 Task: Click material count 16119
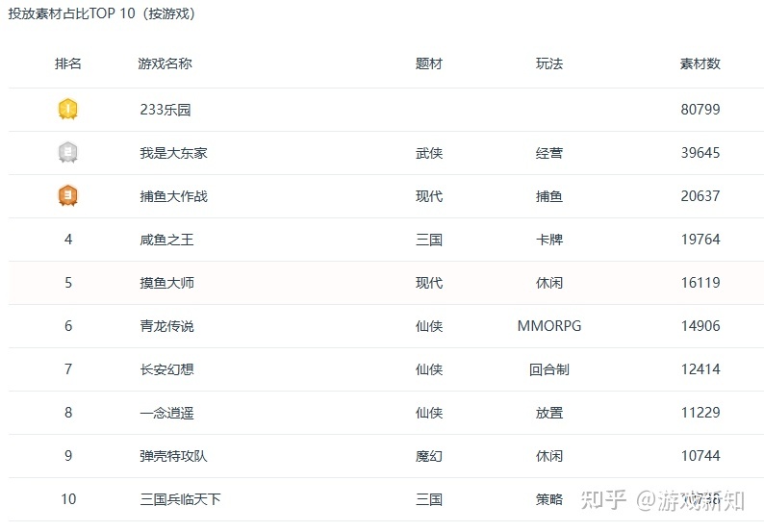point(700,283)
